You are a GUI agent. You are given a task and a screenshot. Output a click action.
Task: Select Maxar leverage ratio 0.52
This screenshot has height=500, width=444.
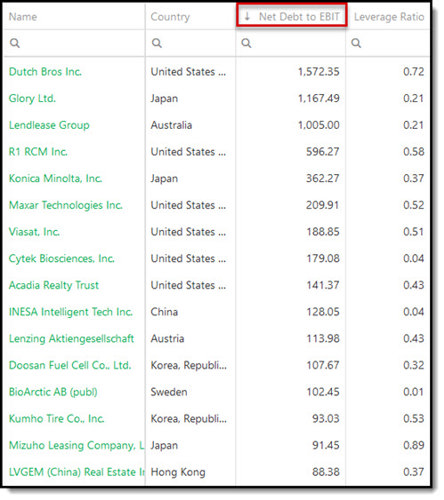coord(414,205)
